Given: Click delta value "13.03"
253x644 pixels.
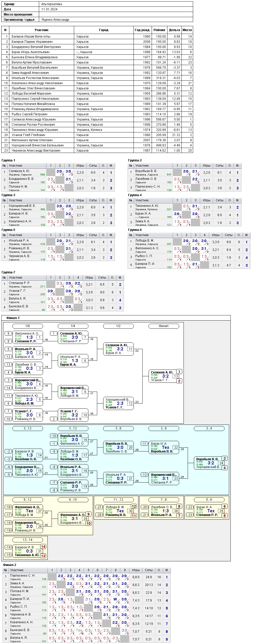Looking at the screenshot, I should point(176,52).
